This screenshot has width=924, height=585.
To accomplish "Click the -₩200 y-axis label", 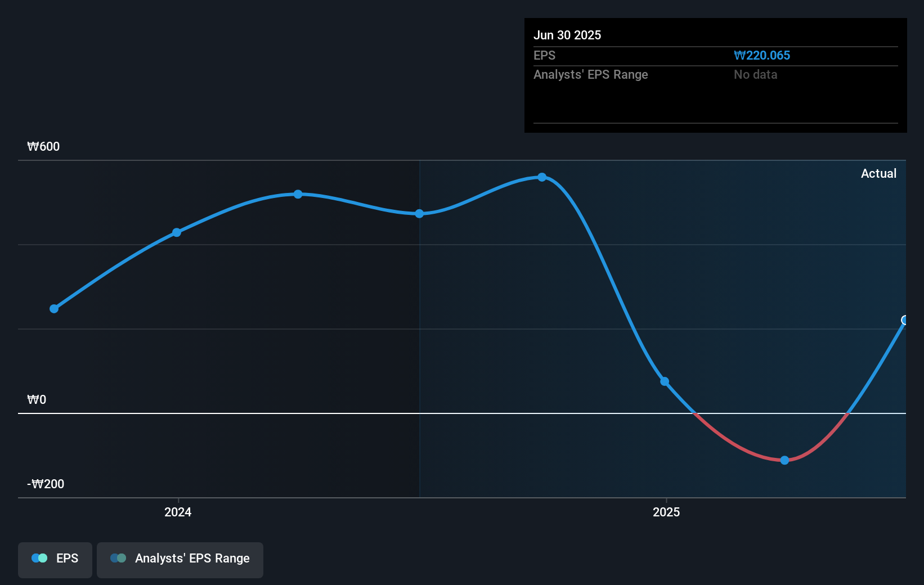I will [46, 484].
